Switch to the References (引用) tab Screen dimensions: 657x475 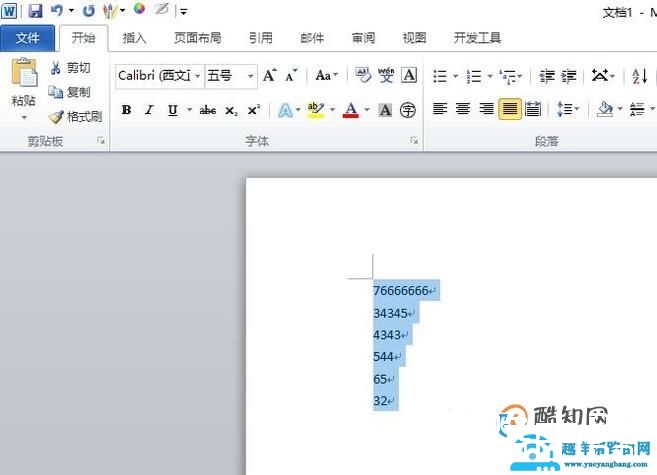pos(261,38)
